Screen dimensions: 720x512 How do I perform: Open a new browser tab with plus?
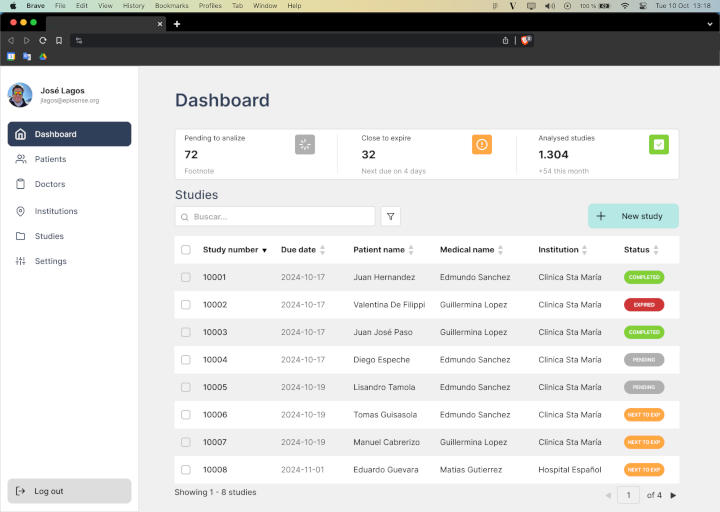[x=177, y=23]
